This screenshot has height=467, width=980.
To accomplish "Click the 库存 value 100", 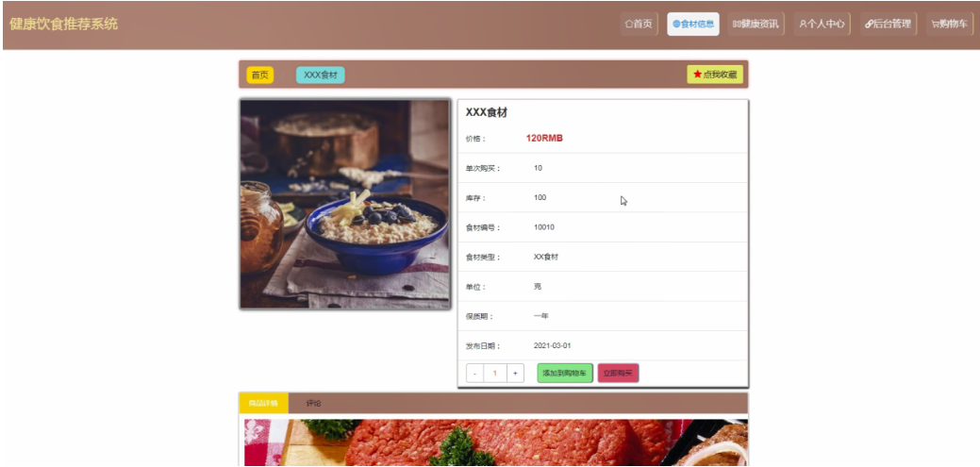I will (x=540, y=197).
